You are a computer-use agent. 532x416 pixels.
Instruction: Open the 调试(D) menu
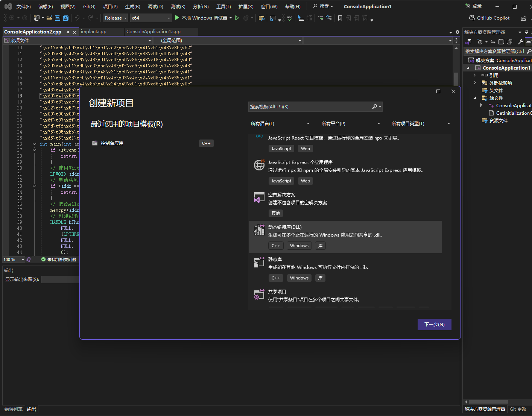coord(155,7)
